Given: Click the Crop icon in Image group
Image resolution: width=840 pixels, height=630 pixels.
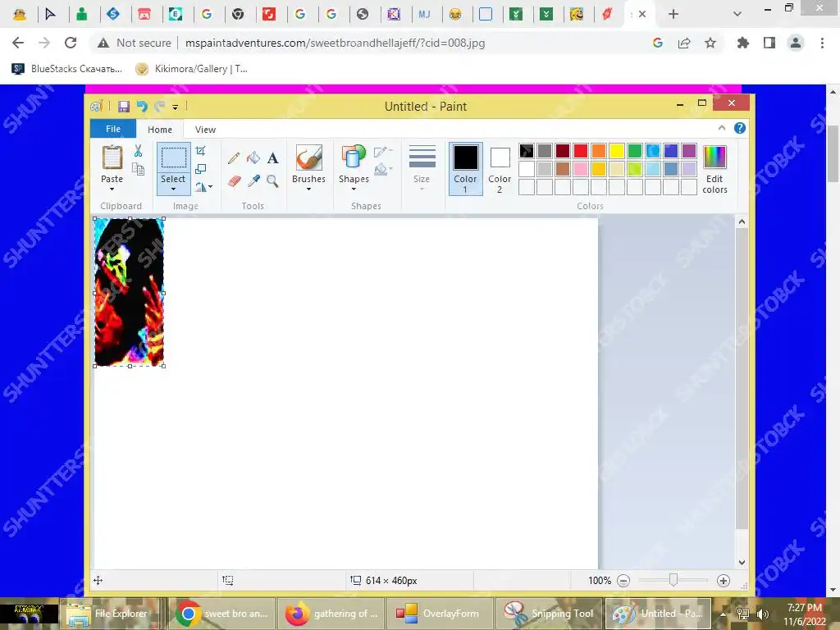Looking at the screenshot, I should pos(201,151).
